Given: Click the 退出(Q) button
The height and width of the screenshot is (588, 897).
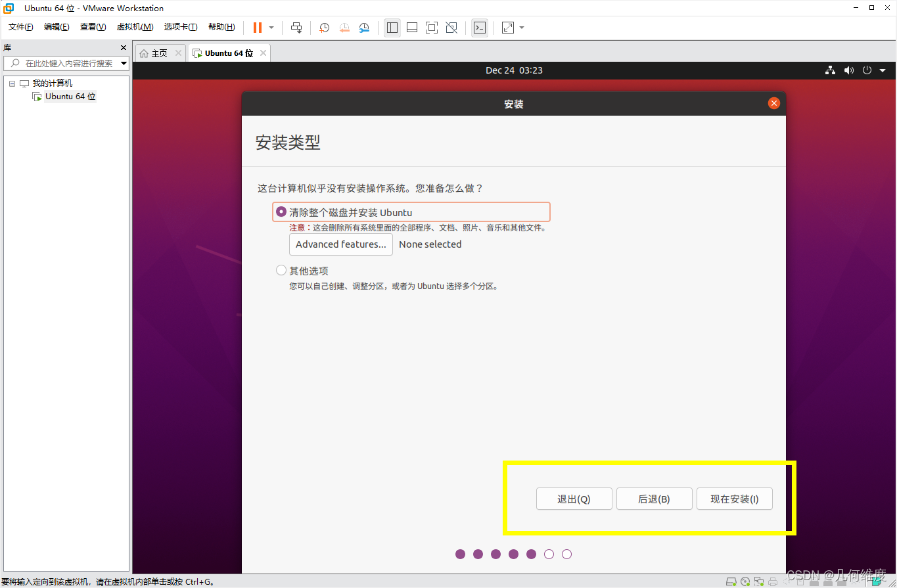Looking at the screenshot, I should [574, 499].
